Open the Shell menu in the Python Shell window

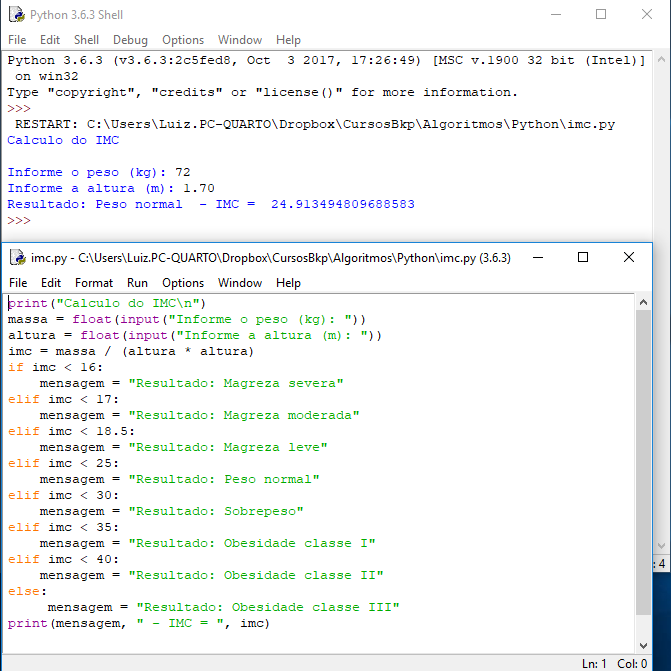[87, 40]
